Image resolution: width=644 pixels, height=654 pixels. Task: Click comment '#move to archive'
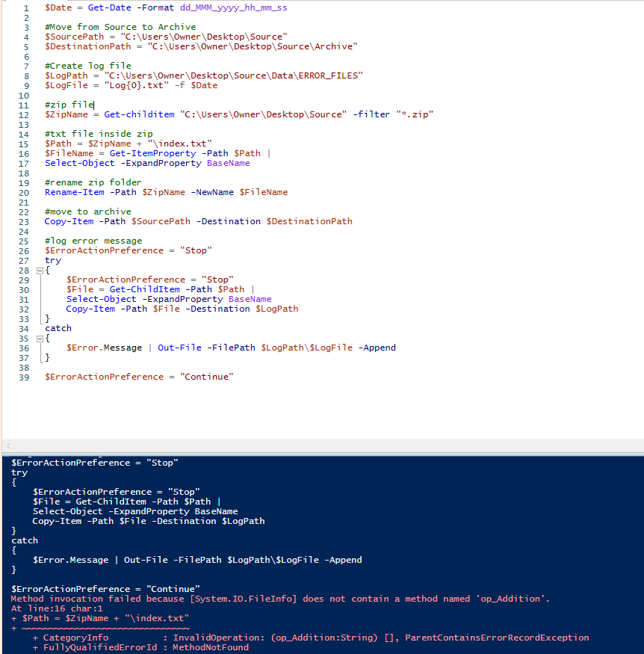(88, 212)
